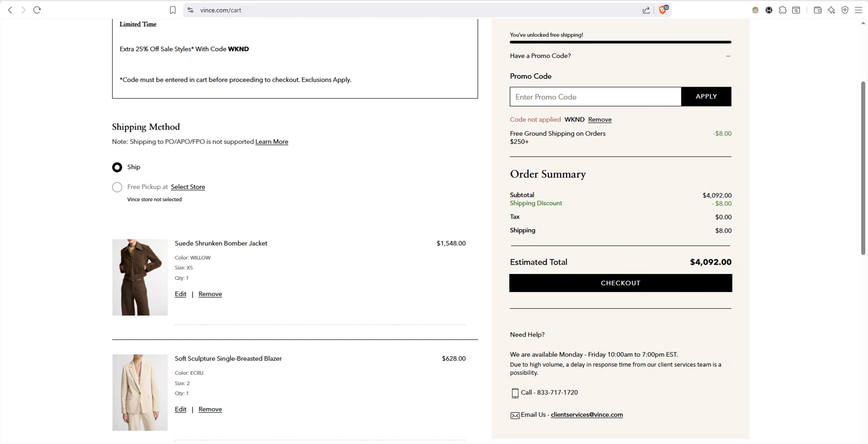Remove the Soft Sculpture Blazer item

click(x=210, y=409)
